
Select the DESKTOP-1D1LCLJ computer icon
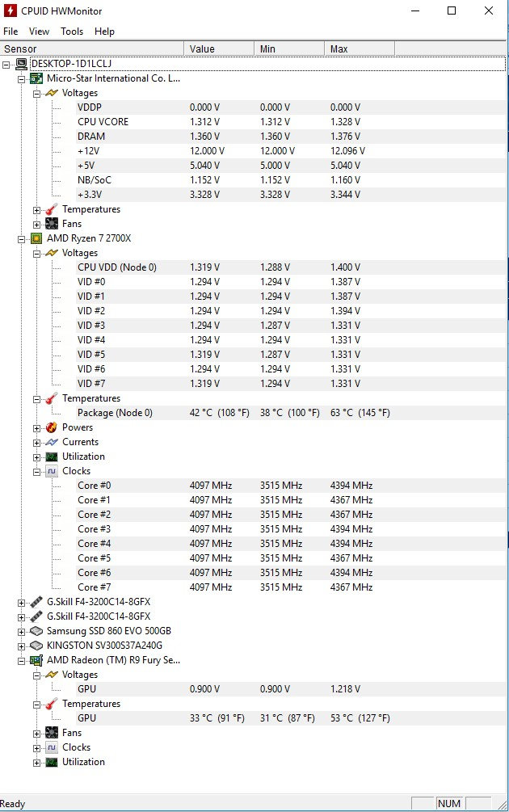pos(21,64)
